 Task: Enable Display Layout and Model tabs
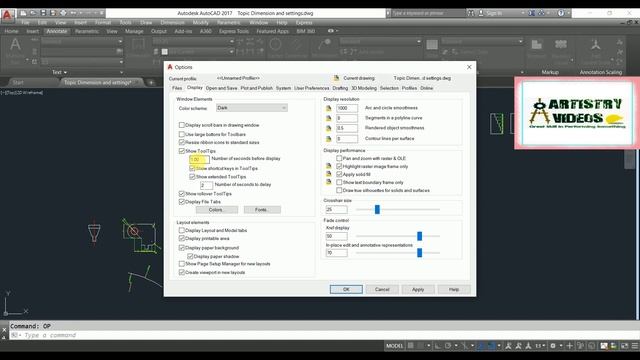[182, 230]
